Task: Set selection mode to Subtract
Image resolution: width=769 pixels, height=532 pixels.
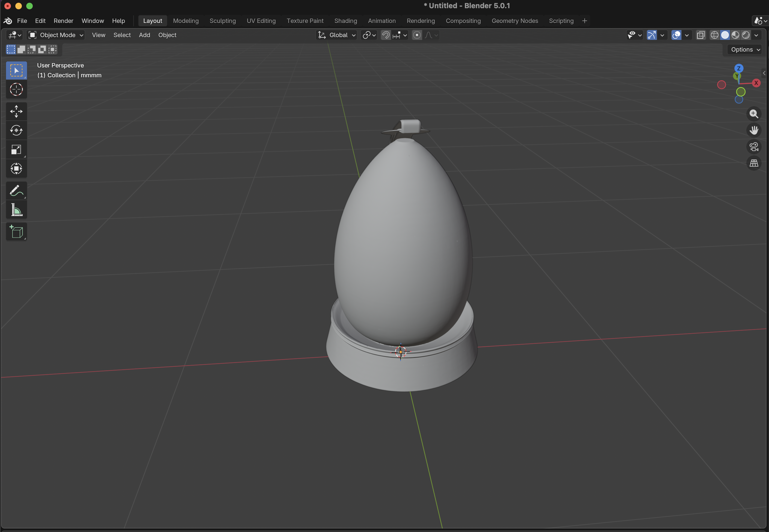Action: (31, 49)
